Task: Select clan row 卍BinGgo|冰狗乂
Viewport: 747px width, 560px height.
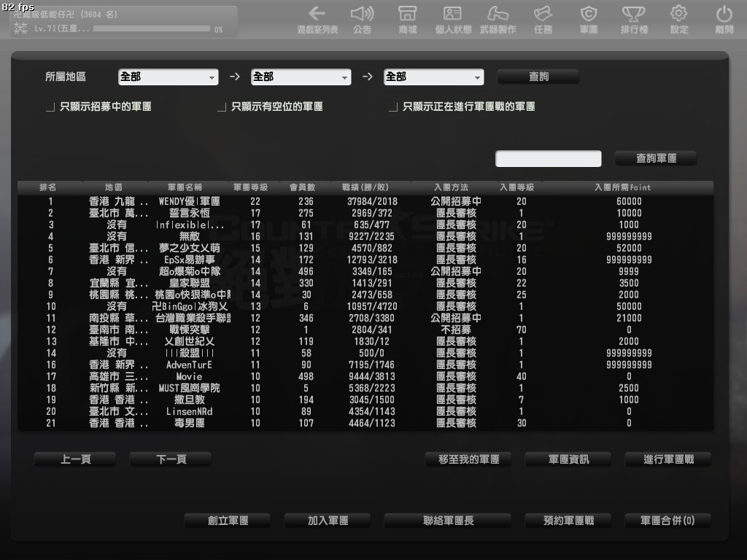Action: tap(365, 306)
